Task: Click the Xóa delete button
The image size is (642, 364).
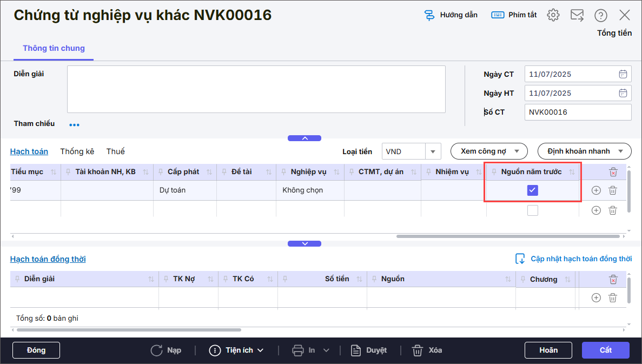Action: 427,350
